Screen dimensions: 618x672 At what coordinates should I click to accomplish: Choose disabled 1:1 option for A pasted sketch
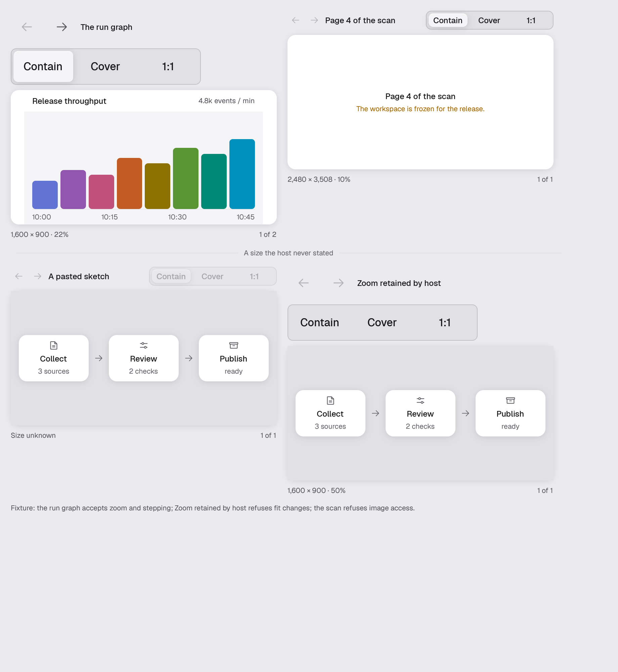click(x=254, y=277)
